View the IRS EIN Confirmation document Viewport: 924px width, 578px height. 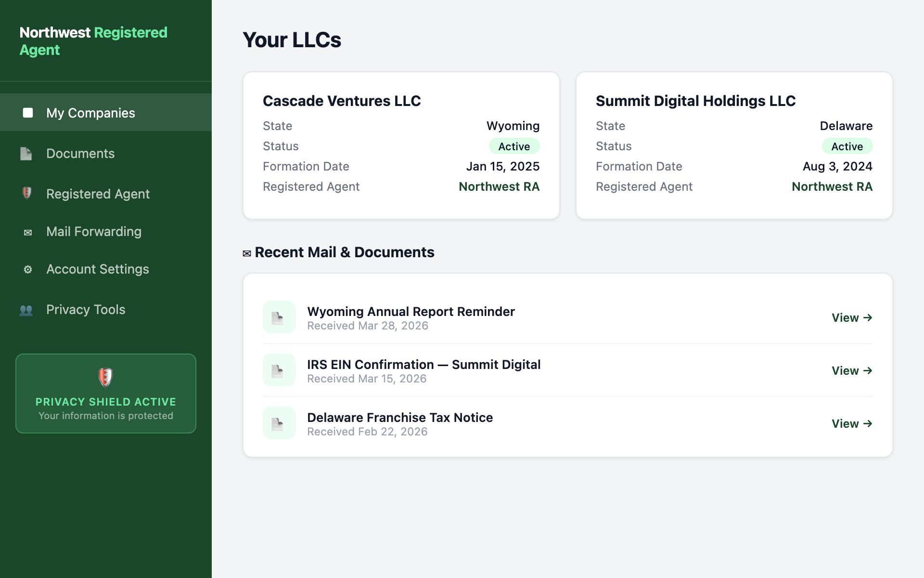(x=851, y=370)
